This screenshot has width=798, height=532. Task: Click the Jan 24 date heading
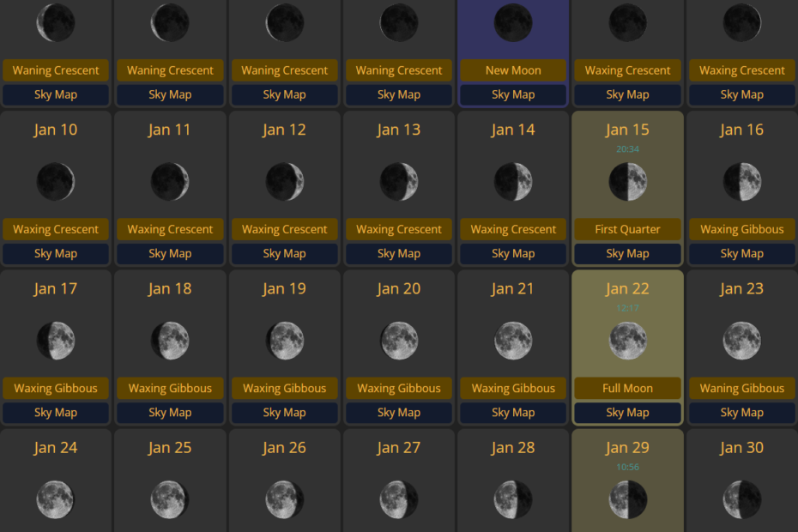tap(56, 448)
